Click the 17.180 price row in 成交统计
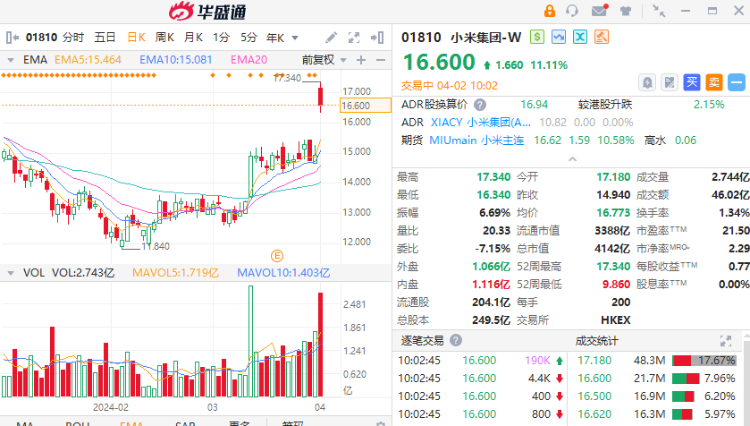The width and height of the screenshot is (750, 426). (x=656, y=360)
